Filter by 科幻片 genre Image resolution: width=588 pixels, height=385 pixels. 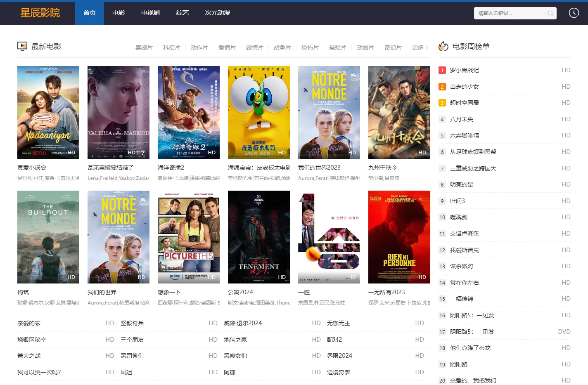172,47
